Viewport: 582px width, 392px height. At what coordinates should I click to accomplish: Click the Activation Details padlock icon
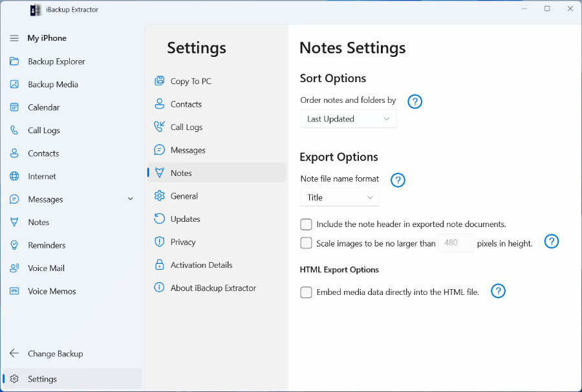click(x=159, y=265)
